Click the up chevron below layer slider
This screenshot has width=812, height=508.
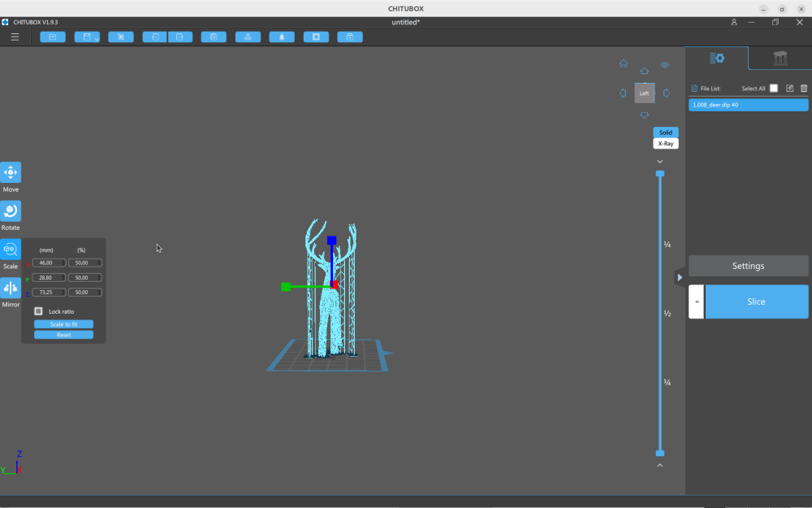[x=659, y=466]
